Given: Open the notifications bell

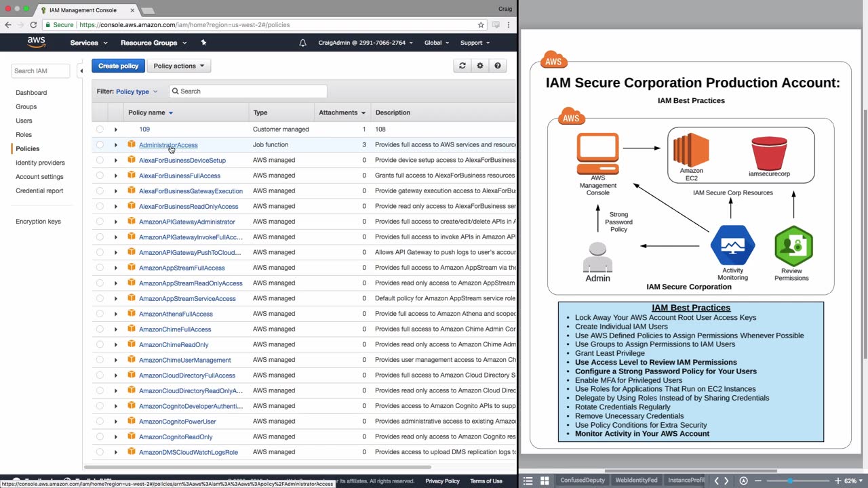Looking at the screenshot, I should pyautogui.click(x=303, y=43).
